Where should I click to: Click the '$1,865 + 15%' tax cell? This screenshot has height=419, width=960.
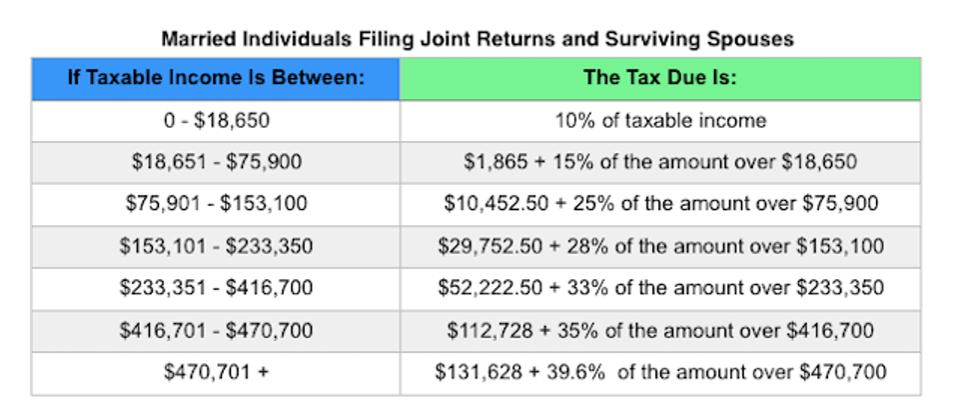660,162
